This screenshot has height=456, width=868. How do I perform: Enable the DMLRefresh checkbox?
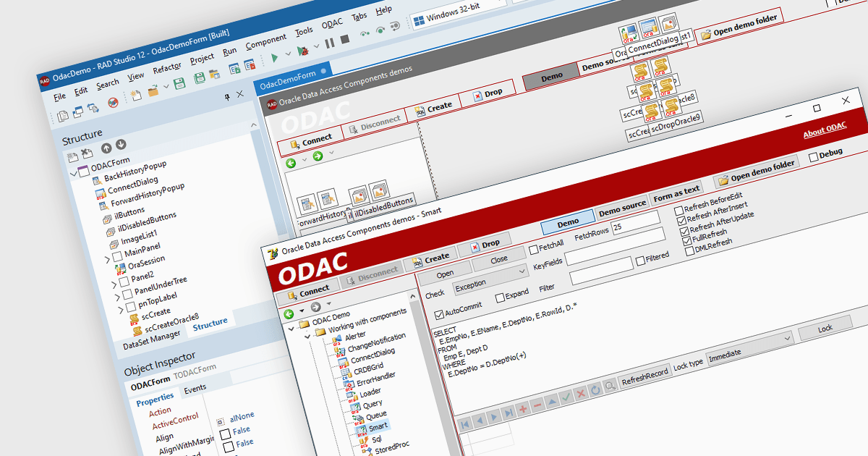click(689, 251)
